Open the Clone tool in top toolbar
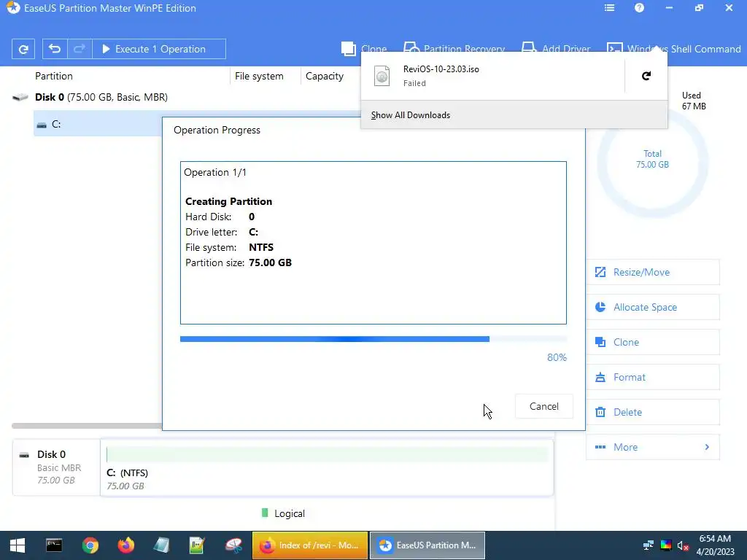The image size is (747, 560). [364, 49]
